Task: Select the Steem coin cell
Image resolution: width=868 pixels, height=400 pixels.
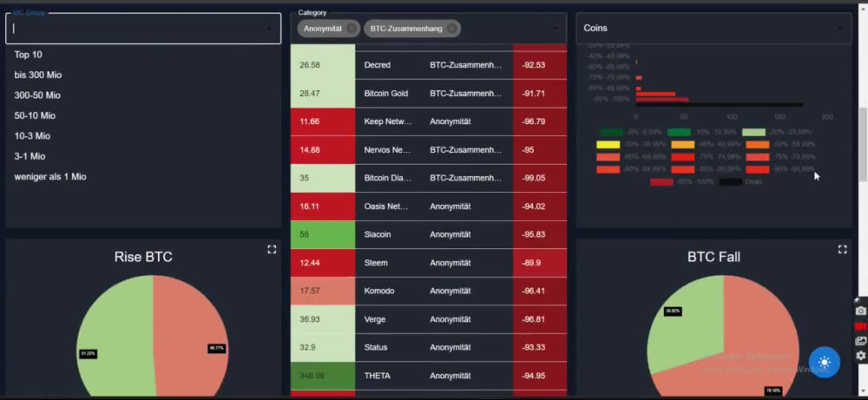Action: click(x=388, y=263)
